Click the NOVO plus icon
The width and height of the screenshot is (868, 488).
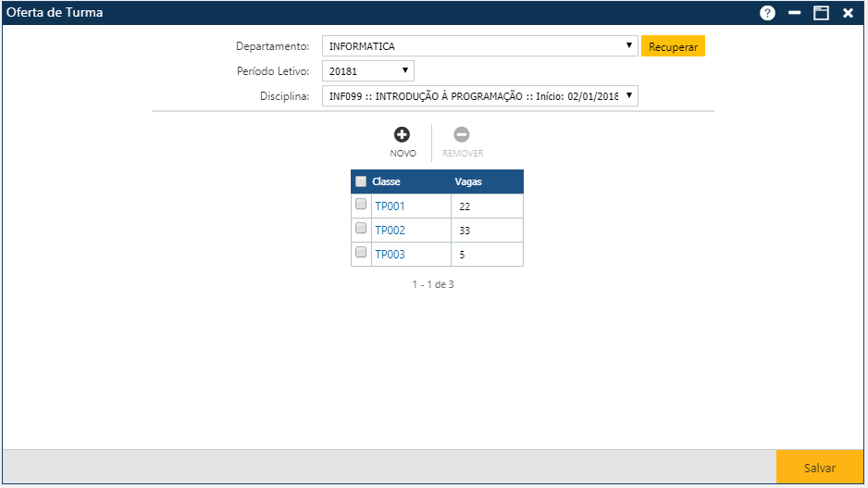pos(403,135)
